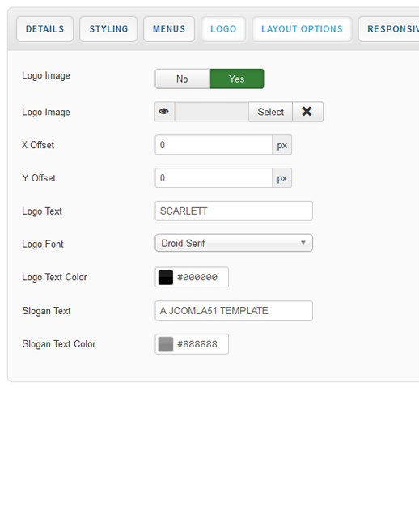Click the Logo Text field SCARLETT
Image resolution: width=419 pixels, height=532 pixels.
pyautogui.click(x=234, y=211)
